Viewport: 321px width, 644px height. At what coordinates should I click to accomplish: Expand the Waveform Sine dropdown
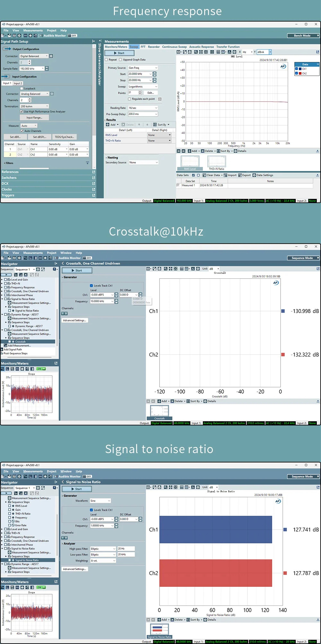point(109,501)
